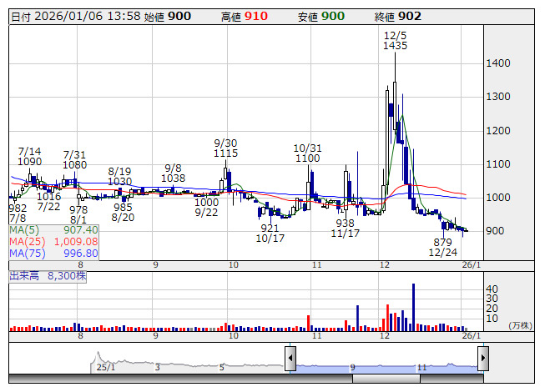Click the 25/1 marker in navigator overview

coord(105,366)
